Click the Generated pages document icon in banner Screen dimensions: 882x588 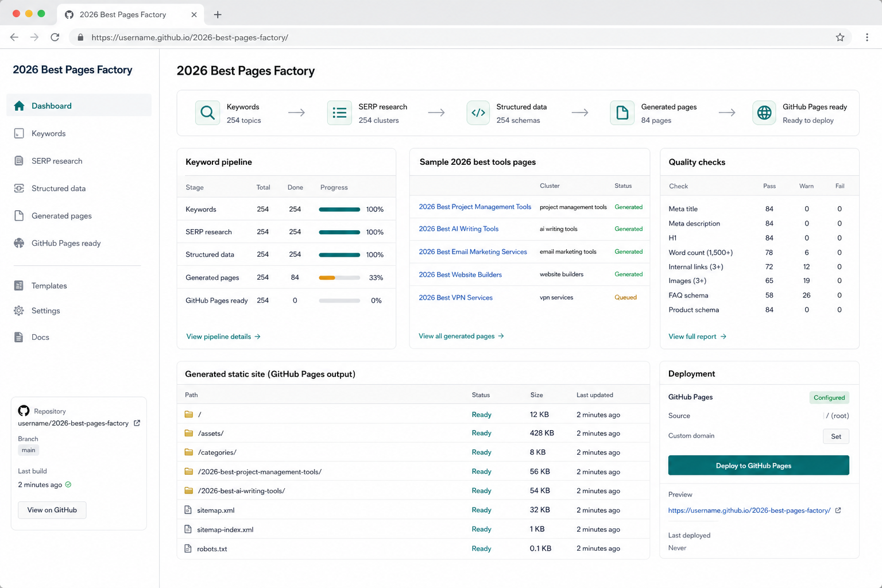point(622,113)
